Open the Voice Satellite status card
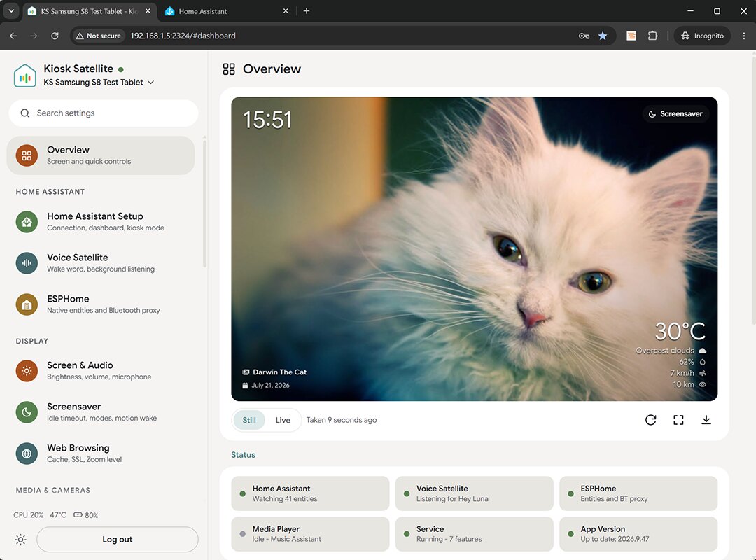 click(474, 493)
